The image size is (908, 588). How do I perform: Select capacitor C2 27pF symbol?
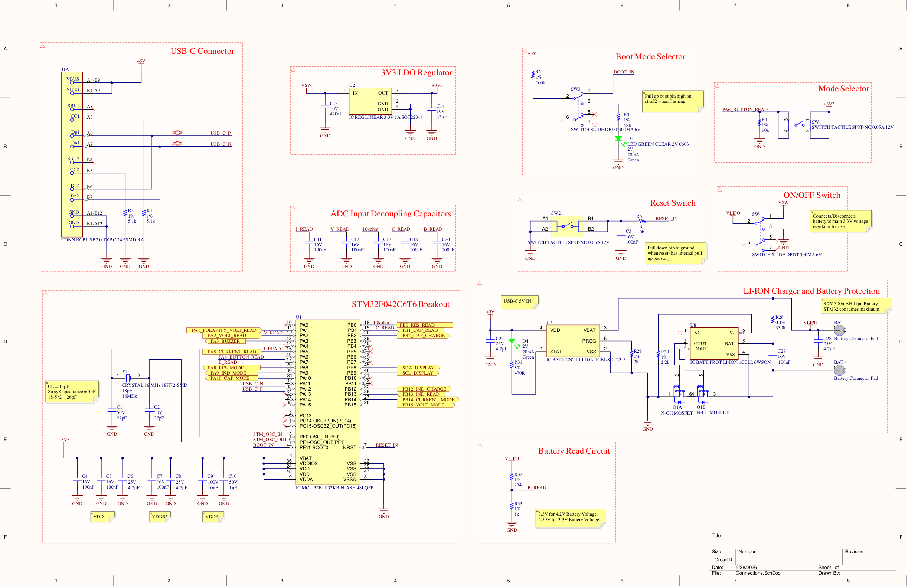click(149, 410)
